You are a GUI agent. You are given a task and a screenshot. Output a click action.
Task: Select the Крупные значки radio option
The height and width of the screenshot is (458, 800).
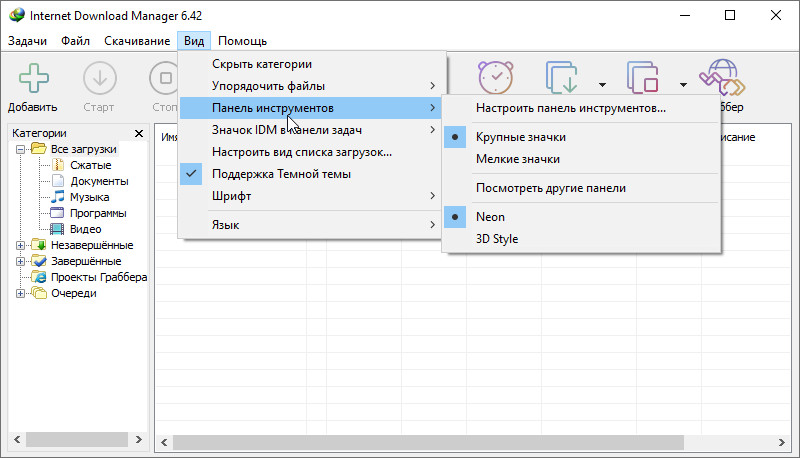tap(520, 136)
